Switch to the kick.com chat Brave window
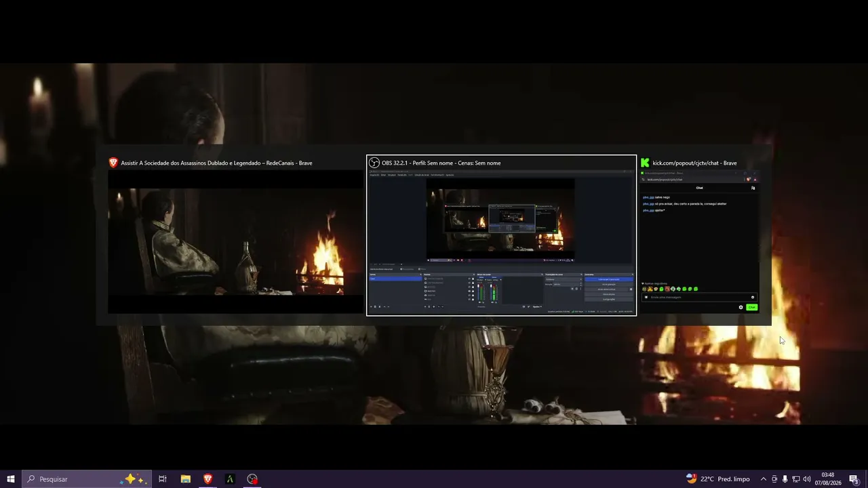 click(699, 235)
